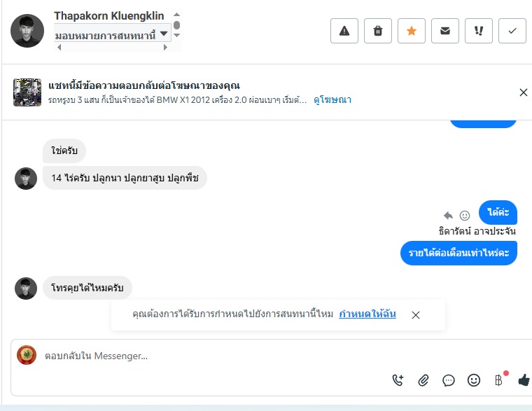Screen dimensions: 532x411
Task: Click the กำหนดให้ฉัน assign-to-me link
Action: click(367, 314)
